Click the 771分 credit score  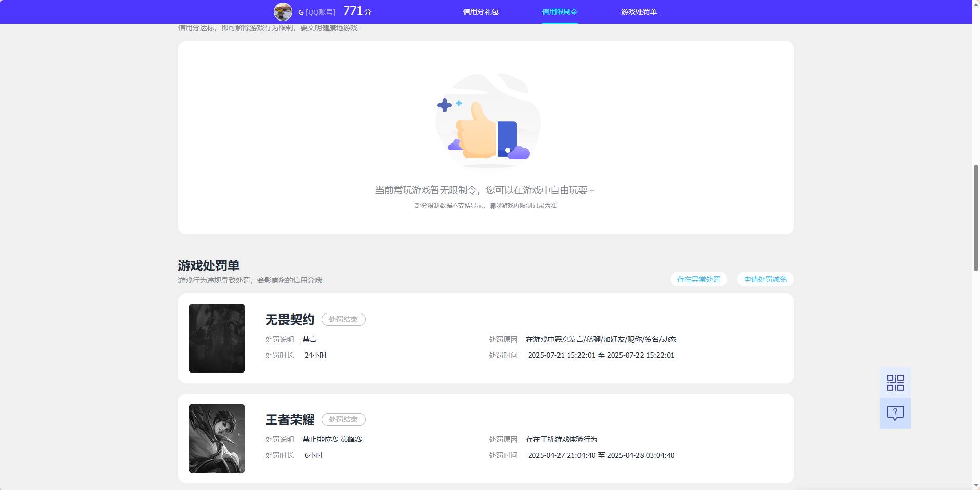tap(357, 11)
